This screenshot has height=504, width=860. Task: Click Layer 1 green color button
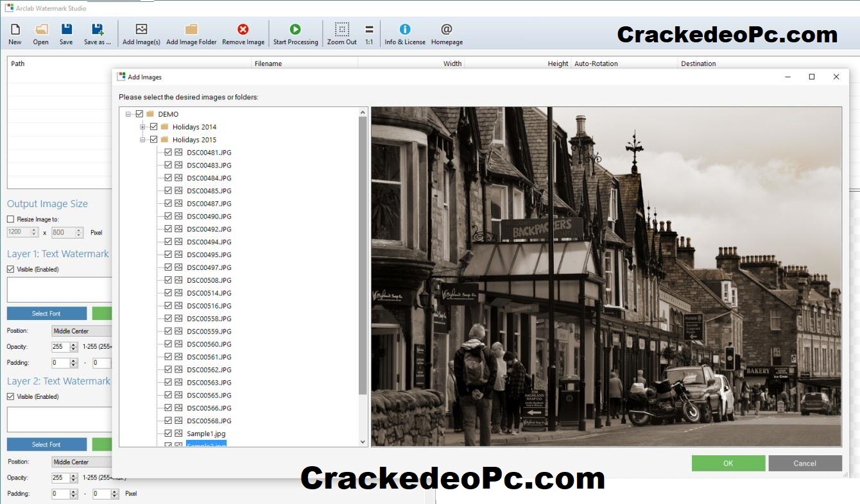pos(102,314)
